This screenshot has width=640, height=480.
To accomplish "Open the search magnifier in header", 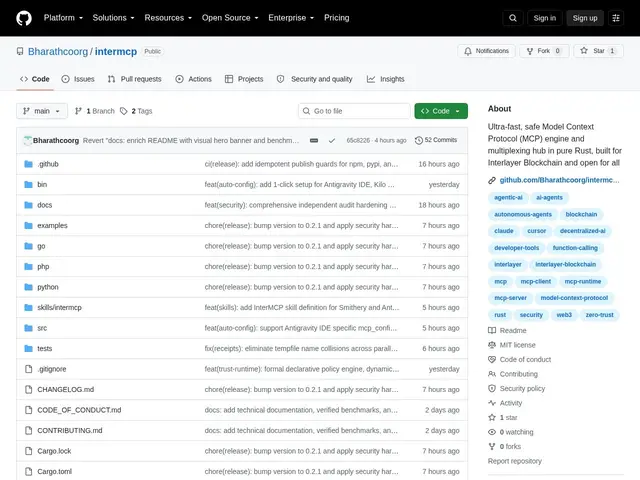I will point(513,18).
